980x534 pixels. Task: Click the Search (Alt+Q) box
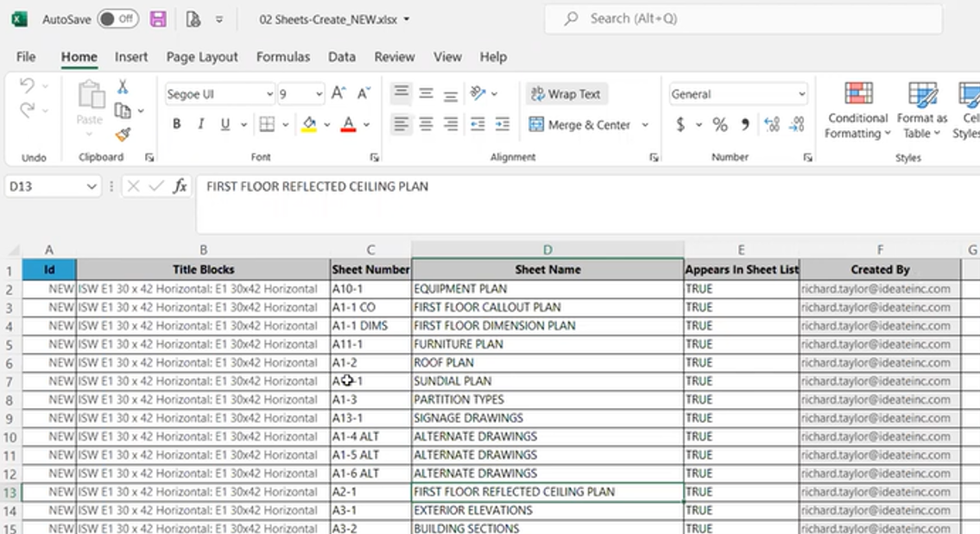[743, 19]
